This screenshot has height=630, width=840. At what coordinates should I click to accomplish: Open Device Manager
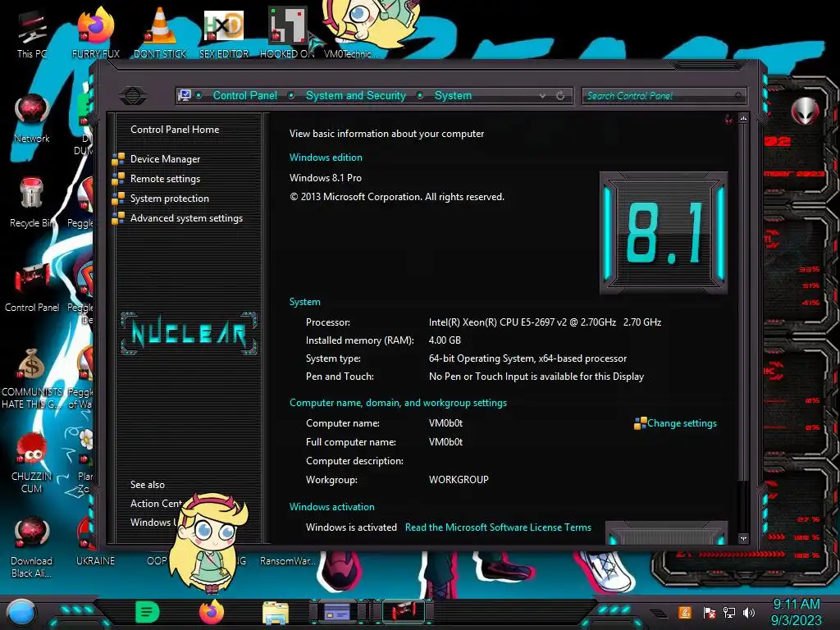(165, 159)
